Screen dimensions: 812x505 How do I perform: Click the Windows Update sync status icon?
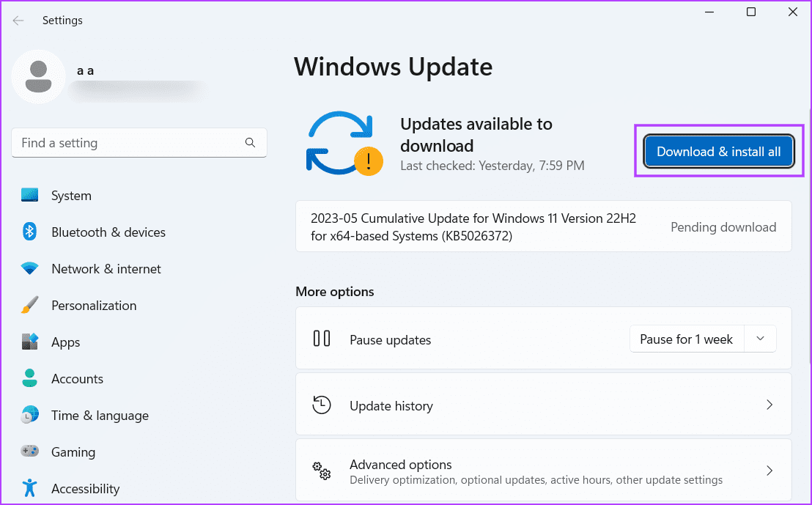pyautogui.click(x=344, y=143)
